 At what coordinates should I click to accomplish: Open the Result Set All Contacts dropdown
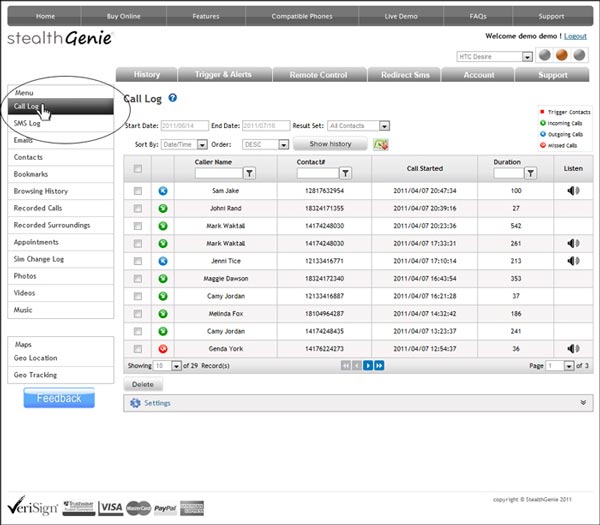point(359,126)
